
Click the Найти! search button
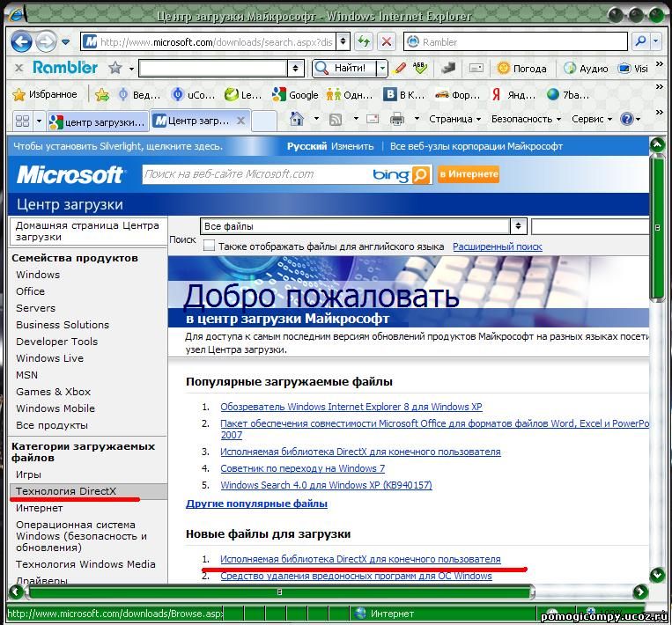(x=343, y=68)
